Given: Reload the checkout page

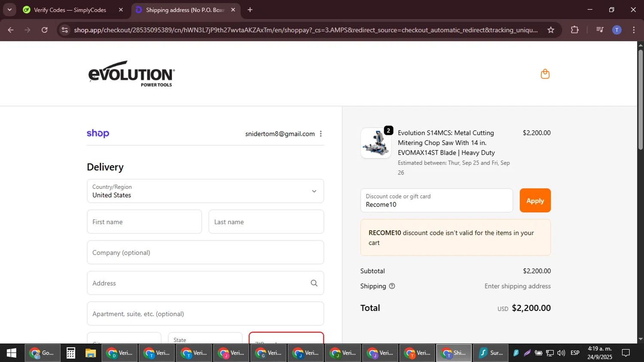Looking at the screenshot, I should pyautogui.click(x=45, y=30).
